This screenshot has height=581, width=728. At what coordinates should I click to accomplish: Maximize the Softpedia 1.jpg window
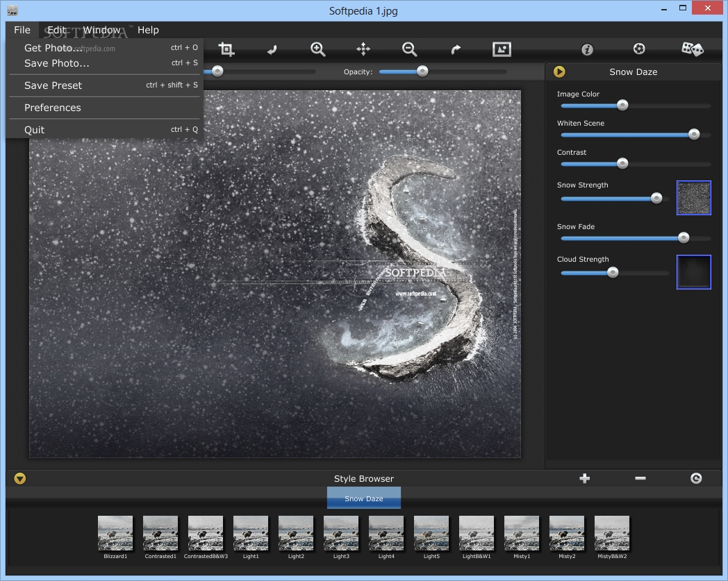click(x=682, y=8)
